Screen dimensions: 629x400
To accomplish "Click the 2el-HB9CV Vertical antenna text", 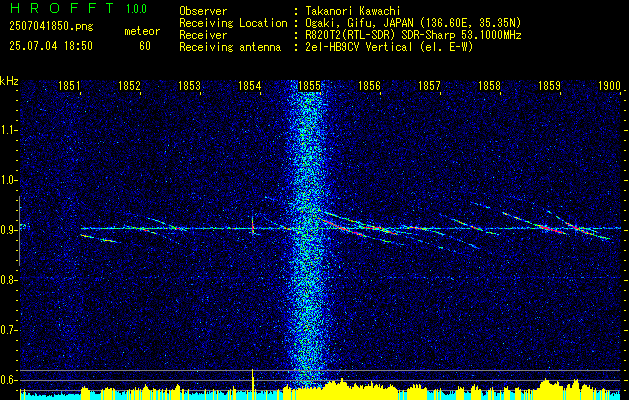I will coord(387,47).
